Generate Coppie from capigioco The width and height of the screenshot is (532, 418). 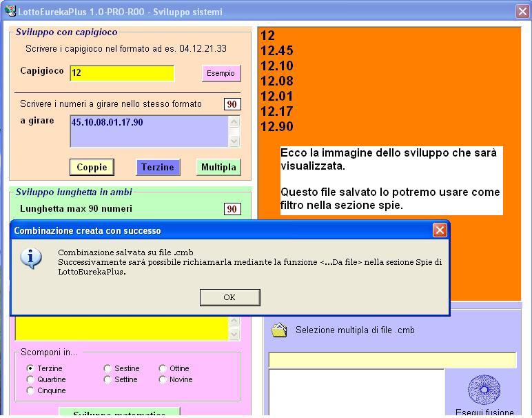click(92, 167)
